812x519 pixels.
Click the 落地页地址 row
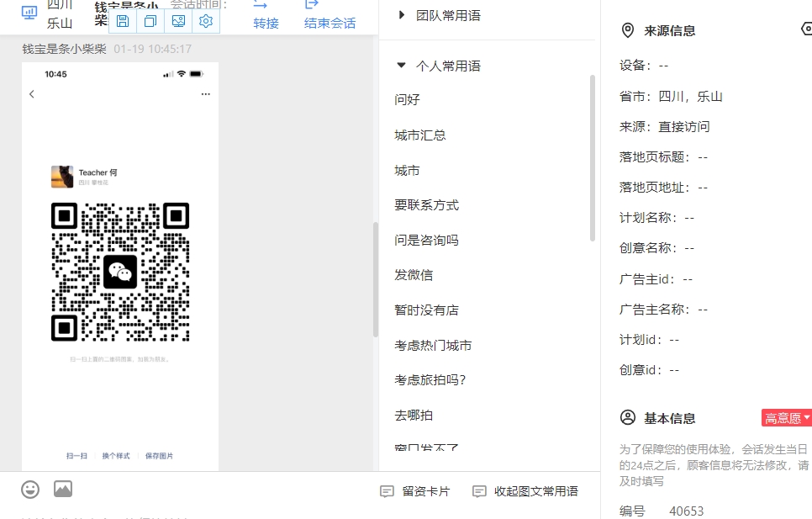tap(664, 187)
